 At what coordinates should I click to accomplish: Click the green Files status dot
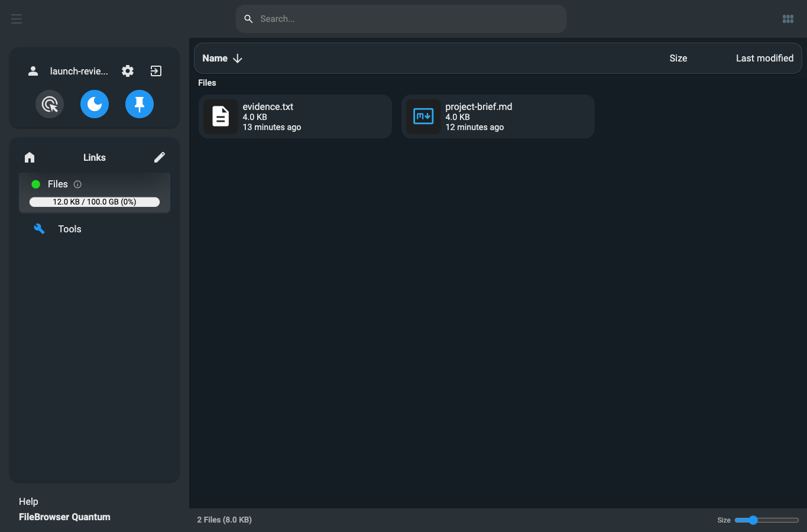click(35, 184)
